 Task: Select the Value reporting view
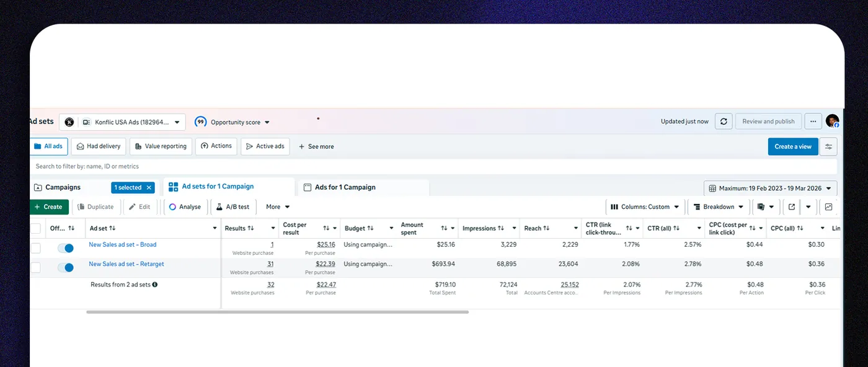click(160, 146)
